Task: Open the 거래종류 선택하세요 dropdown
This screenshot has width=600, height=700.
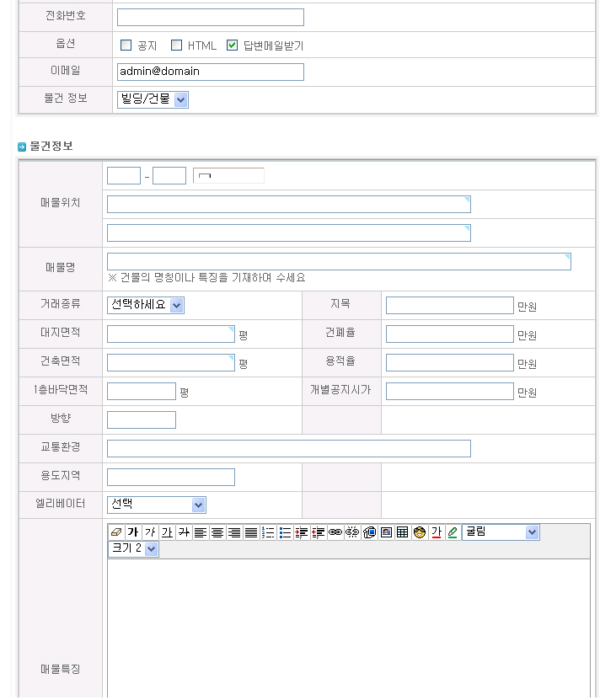Action: coord(146,306)
